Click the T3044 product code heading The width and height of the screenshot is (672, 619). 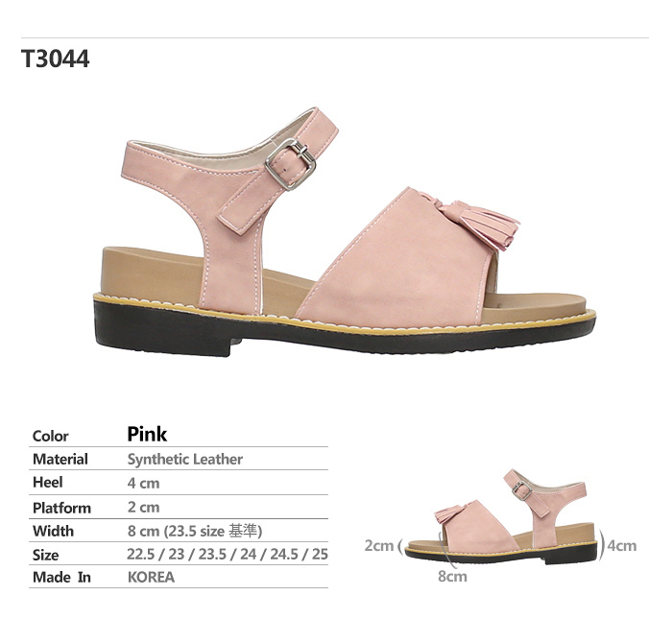(x=55, y=59)
